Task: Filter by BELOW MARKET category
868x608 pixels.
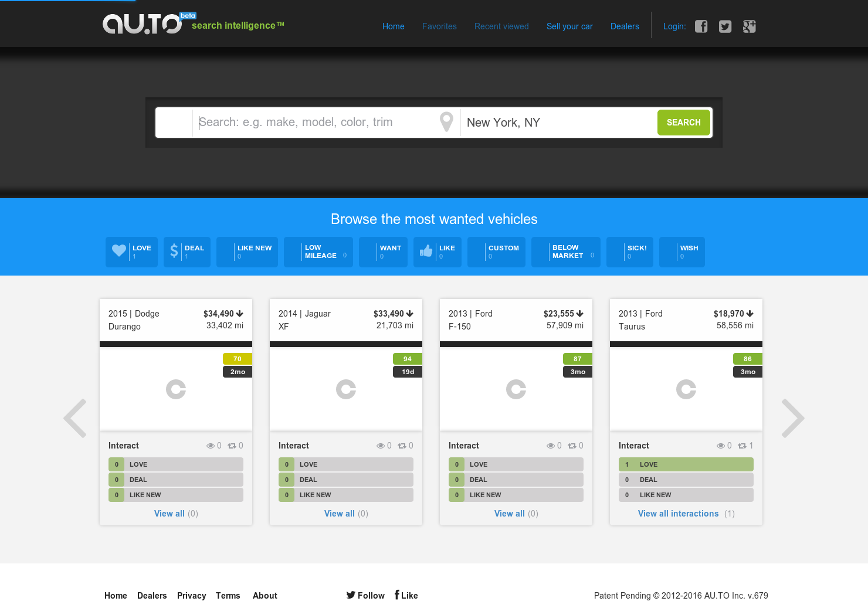Action: pyautogui.click(x=566, y=252)
